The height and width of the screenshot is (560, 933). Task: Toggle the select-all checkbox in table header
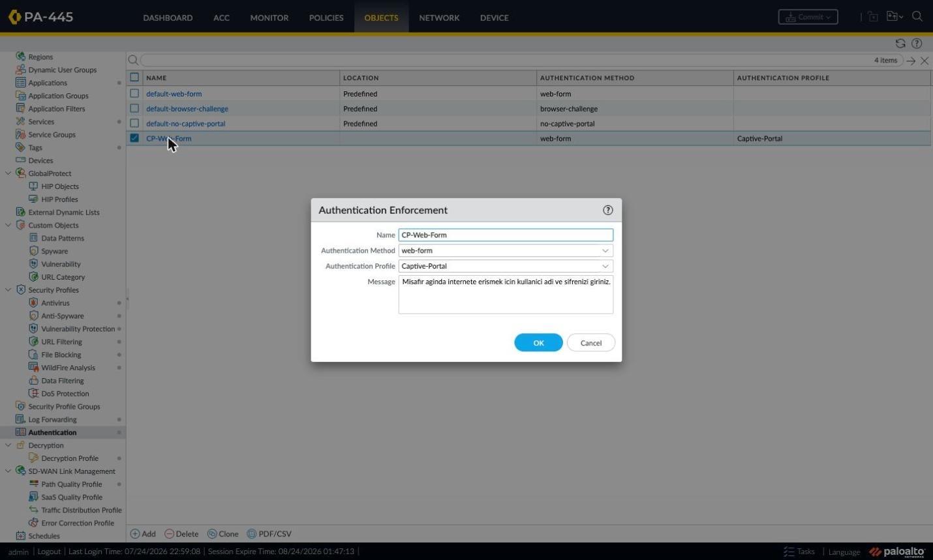(134, 77)
